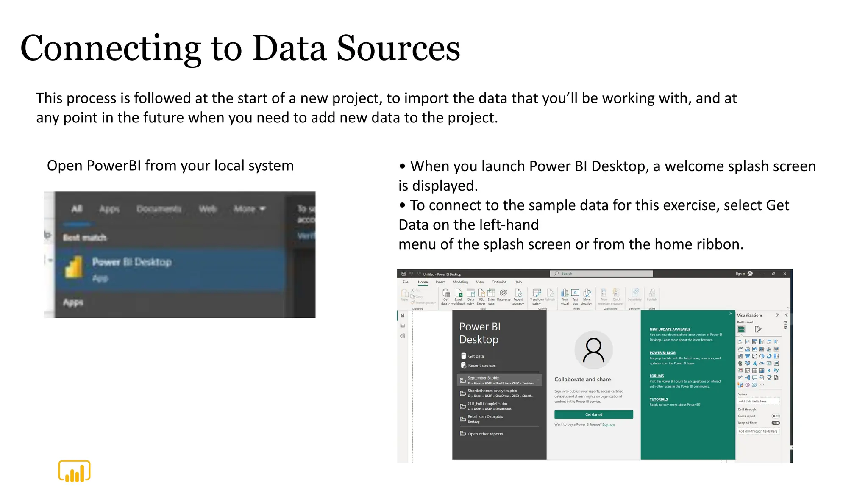This screenshot has width=868, height=488.
Task: Switch to the Optimize ribbon tab
Action: point(499,282)
